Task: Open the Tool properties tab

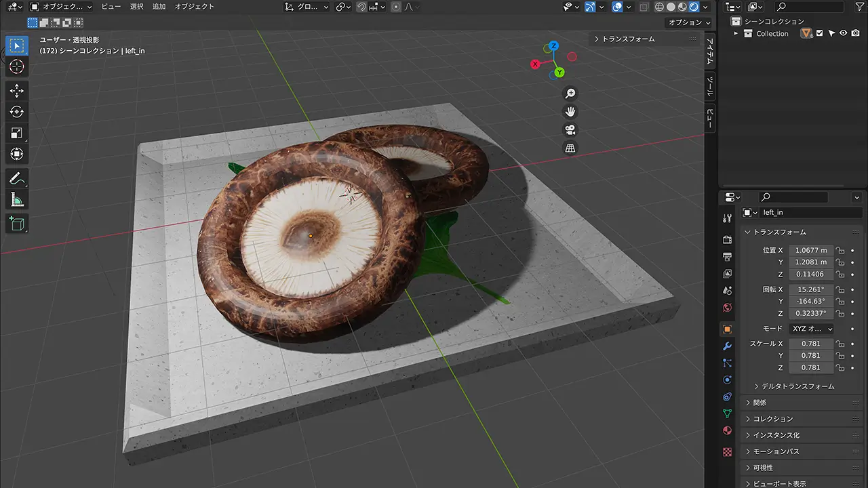Action: point(727,218)
